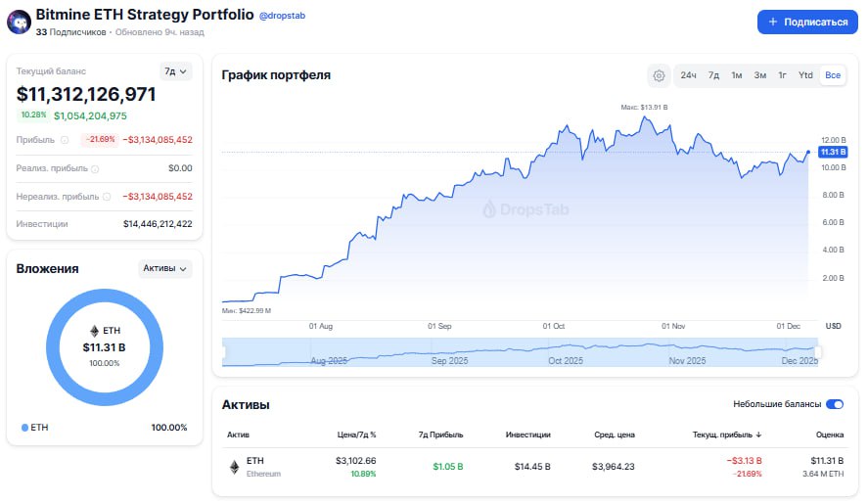Viewport: 868px width, 503px height.
Task: Click the Цена/7д % column header
Action: [x=355, y=434]
